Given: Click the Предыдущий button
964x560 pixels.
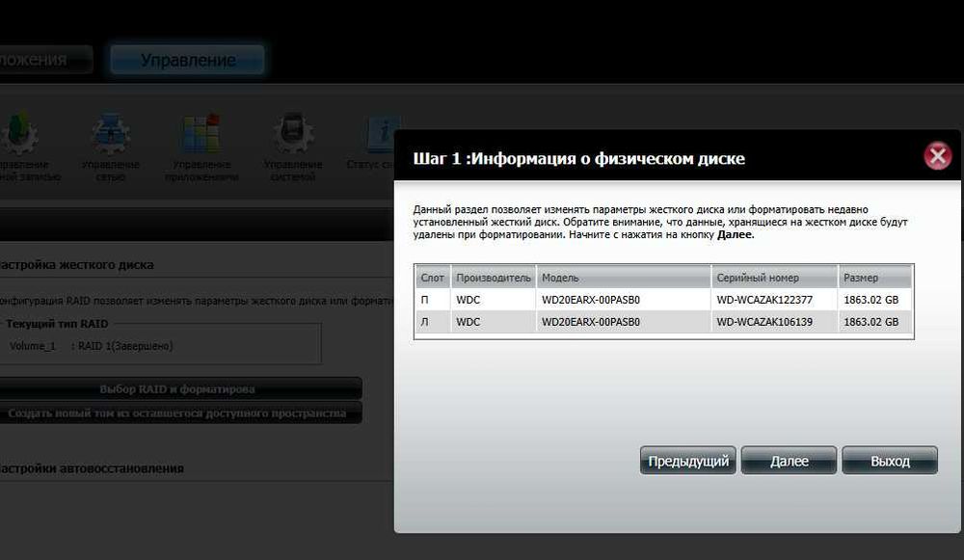Looking at the screenshot, I should point(688,461).
